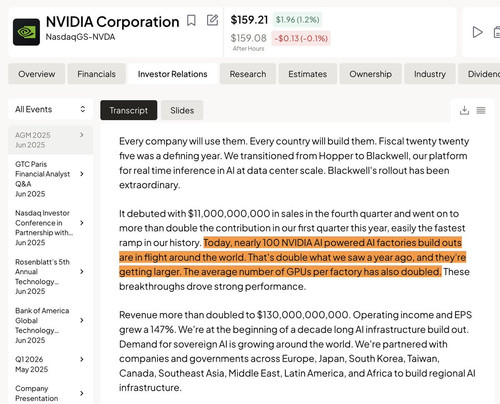Open the All Events dropdown

(x=50, y=109)
